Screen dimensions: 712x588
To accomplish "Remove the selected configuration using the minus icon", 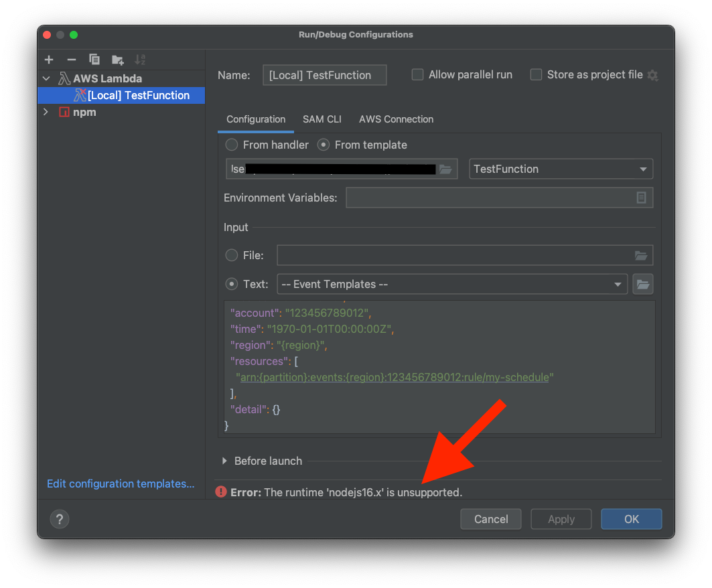I will (x=71, y=60).
